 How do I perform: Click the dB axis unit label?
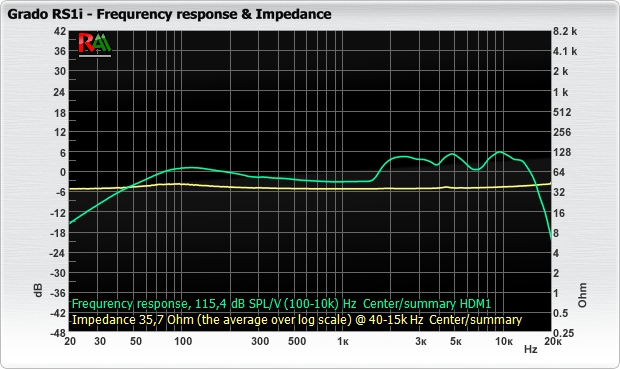tap(38, 290)
